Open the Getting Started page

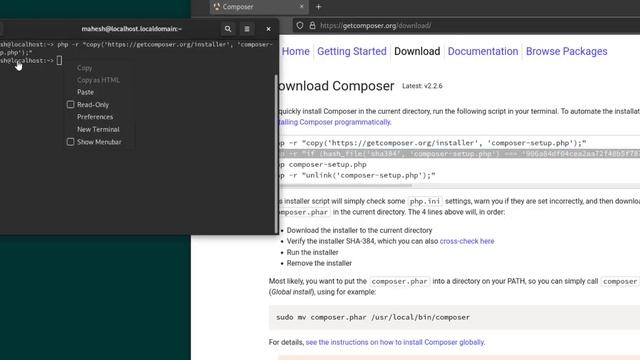pos(352,51)
